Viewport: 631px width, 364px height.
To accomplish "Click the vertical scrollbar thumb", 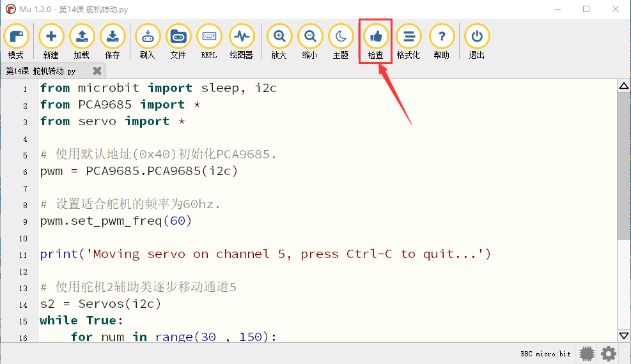I will coord(624,166).
